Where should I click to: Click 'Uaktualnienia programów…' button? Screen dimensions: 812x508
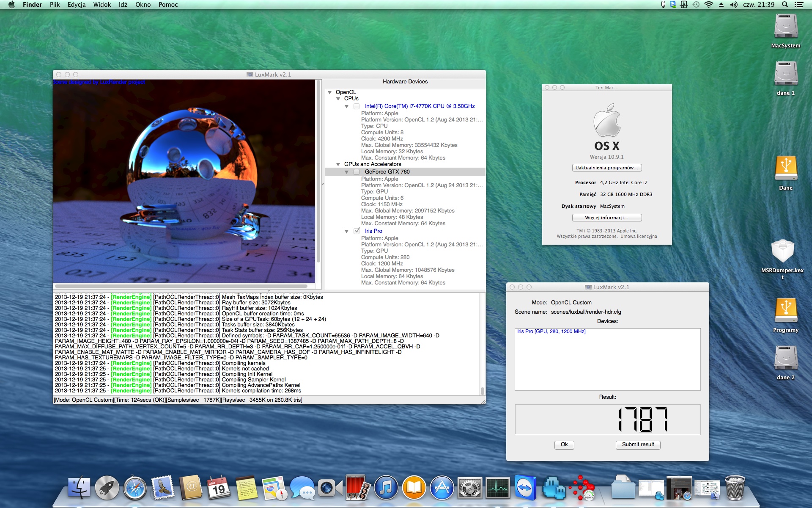(x=607, y=168)
